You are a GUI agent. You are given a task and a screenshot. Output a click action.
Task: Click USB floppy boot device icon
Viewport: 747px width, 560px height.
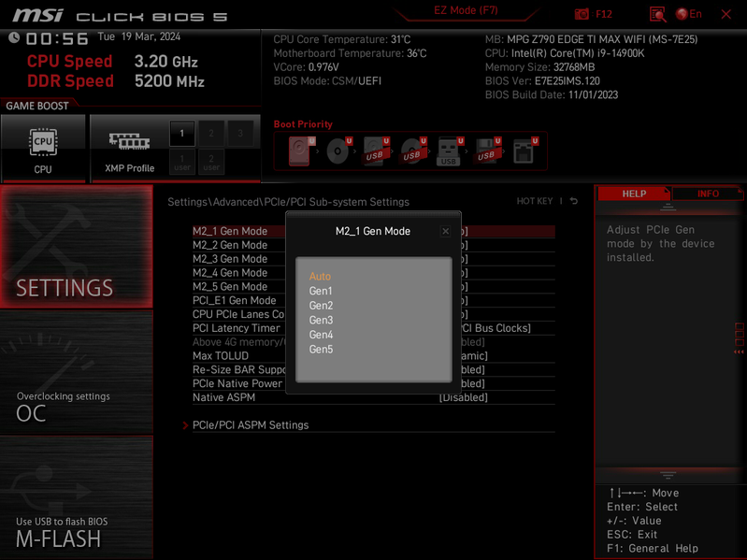[487, 151]
